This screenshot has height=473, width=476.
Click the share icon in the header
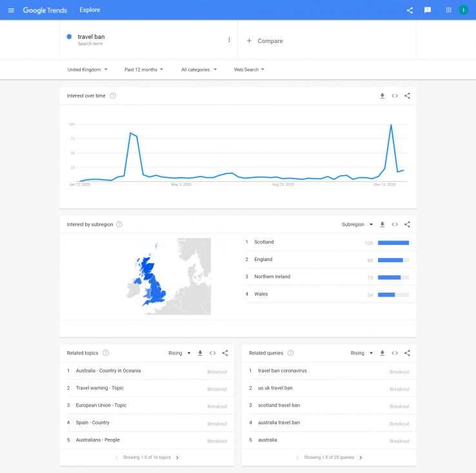[x=410, y=10]
